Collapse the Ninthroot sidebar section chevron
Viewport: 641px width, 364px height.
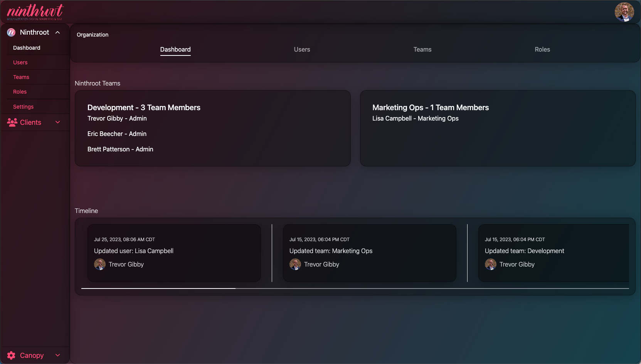click(x=58, y=32)
